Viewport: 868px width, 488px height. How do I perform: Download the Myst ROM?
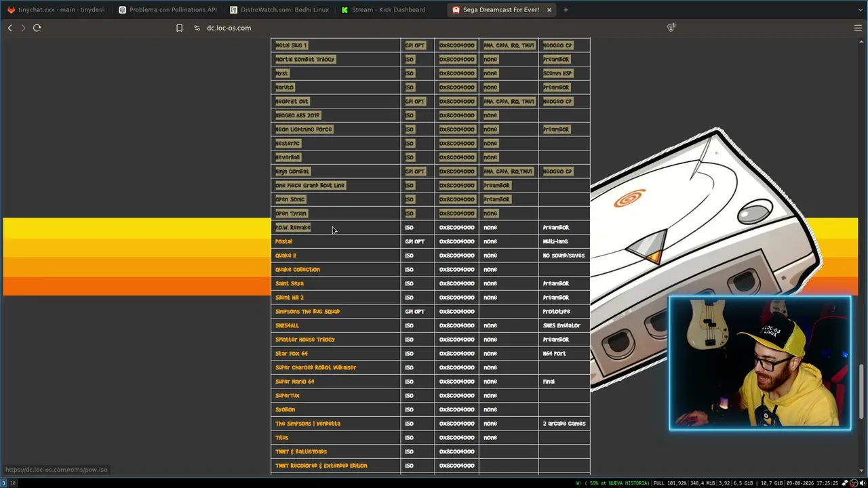click(281, 73)
